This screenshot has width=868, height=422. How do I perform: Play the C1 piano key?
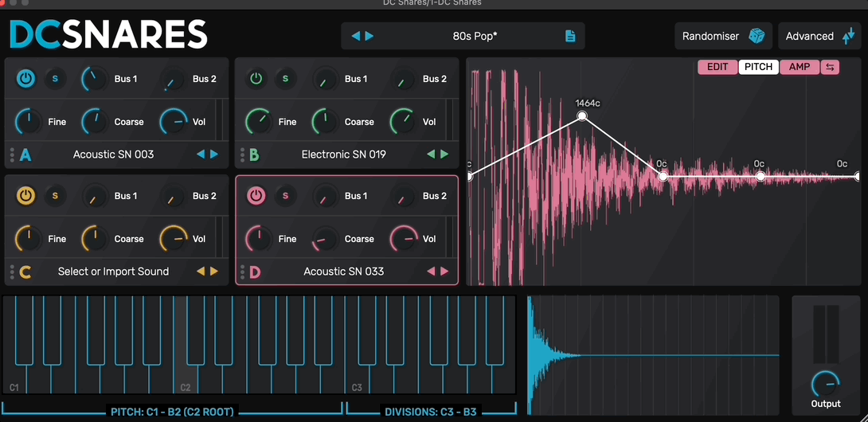pyautogui.click(x=14, y=379)
